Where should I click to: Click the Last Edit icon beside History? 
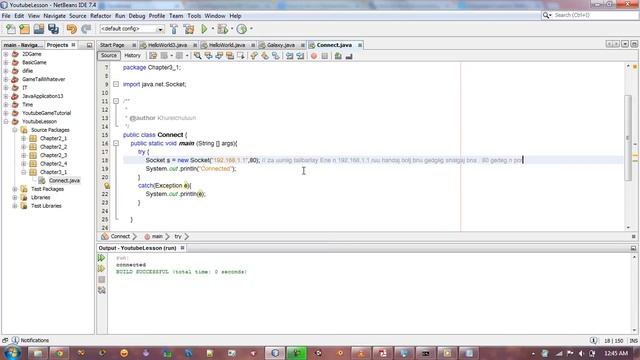click(153, 56)
